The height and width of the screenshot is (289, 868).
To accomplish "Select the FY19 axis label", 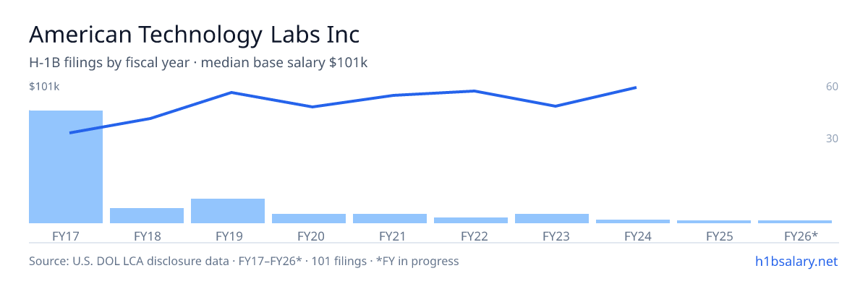I will point(228,236).
